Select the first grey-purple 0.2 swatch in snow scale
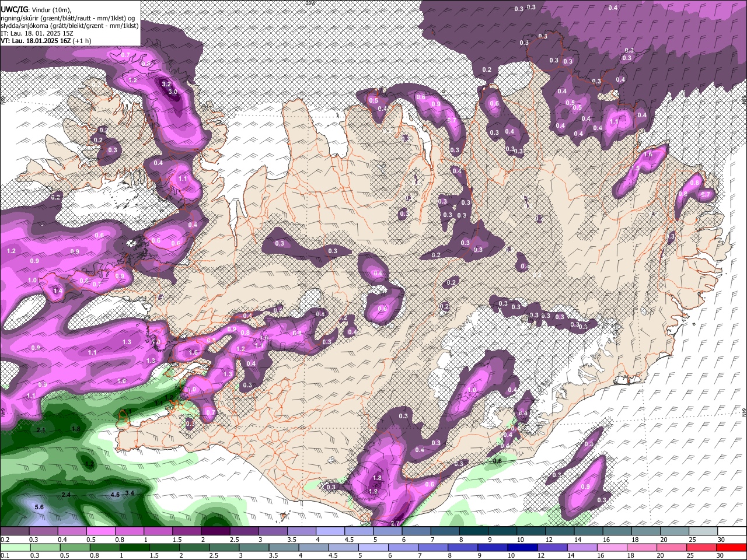The width and height of the screenshot is (747, 560). click(15, 531)
